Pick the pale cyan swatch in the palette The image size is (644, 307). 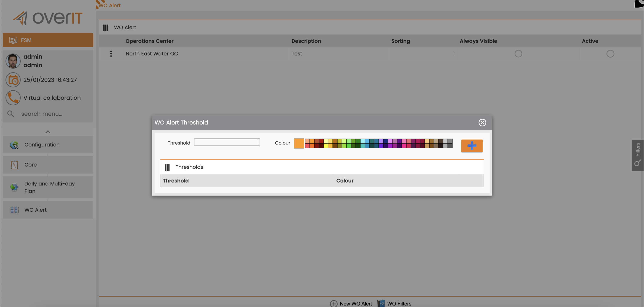tap(362, 141)
